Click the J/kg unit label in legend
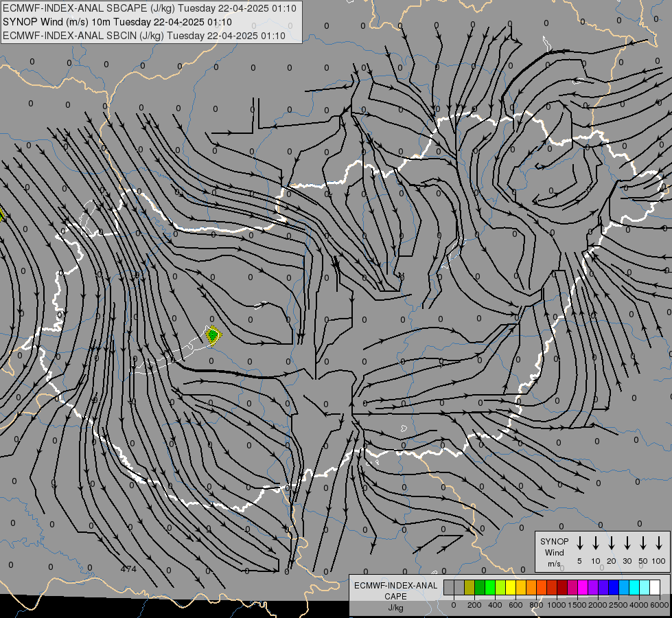Image resolution: width=672 pixels, height=618 pixels. click(395, 608)
